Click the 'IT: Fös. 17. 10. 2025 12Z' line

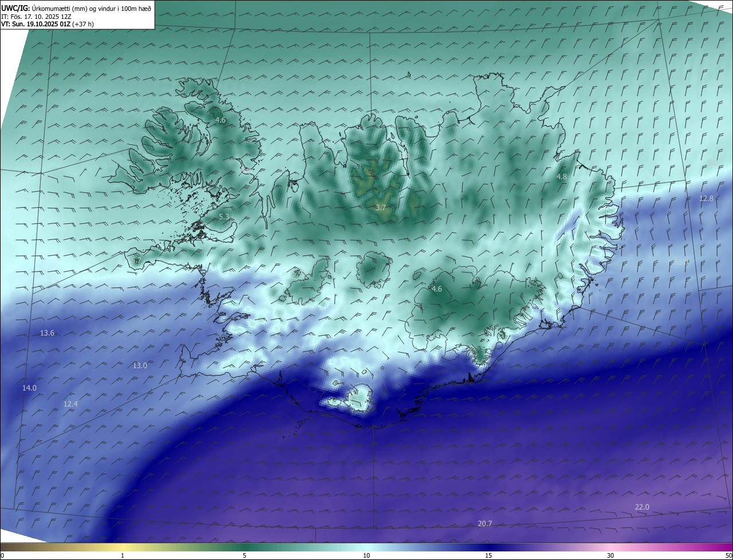click(x=36, y=16)
